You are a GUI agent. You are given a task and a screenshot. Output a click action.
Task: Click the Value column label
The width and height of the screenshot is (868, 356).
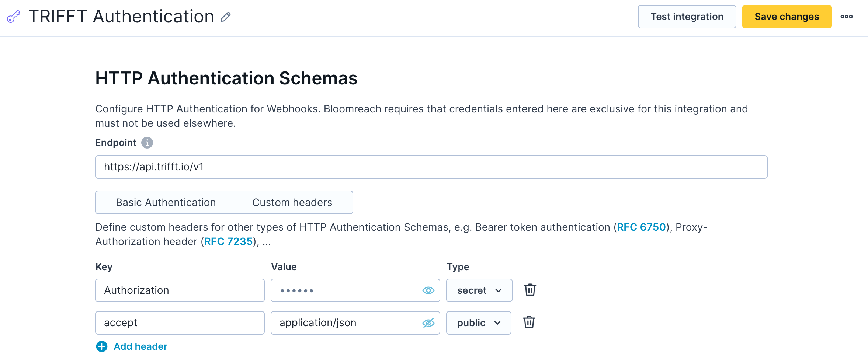[284, 267]
